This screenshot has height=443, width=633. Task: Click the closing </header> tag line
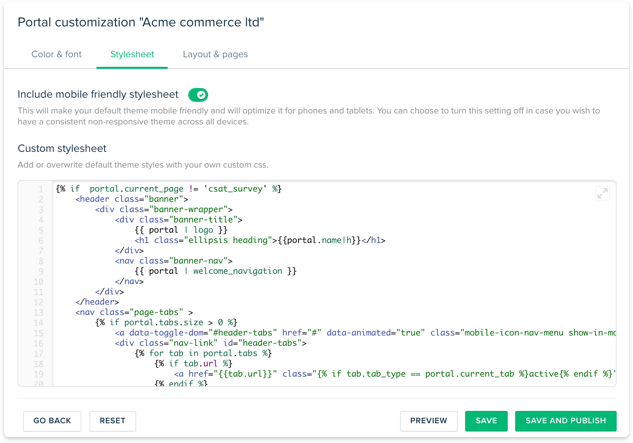click(x=97, y=302)
